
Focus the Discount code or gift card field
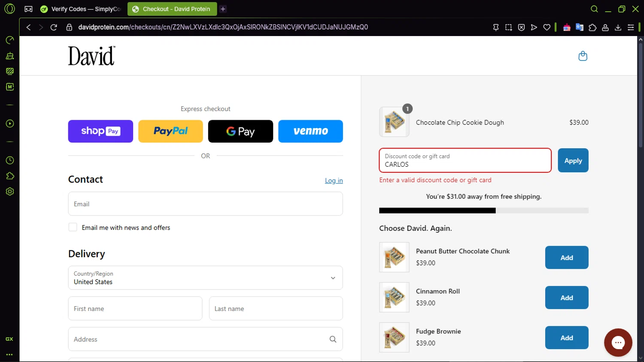[465, 161]
